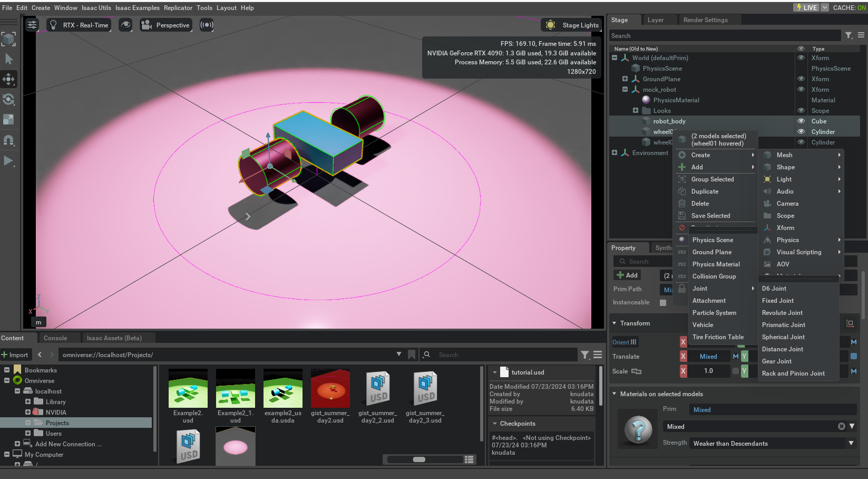The image size is (868, 479).
Task: Choose the Select arrow tool
Action: tap(8, 59)
